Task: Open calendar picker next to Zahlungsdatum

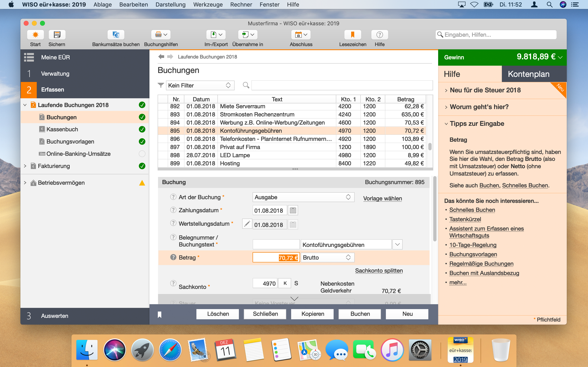Action: coord(293,210)
